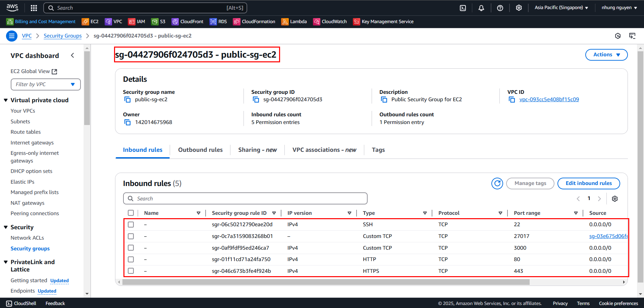Collapse the Security sidebar section
The height and width of the screenshot is (308, 644).
[x=6, y=227]
